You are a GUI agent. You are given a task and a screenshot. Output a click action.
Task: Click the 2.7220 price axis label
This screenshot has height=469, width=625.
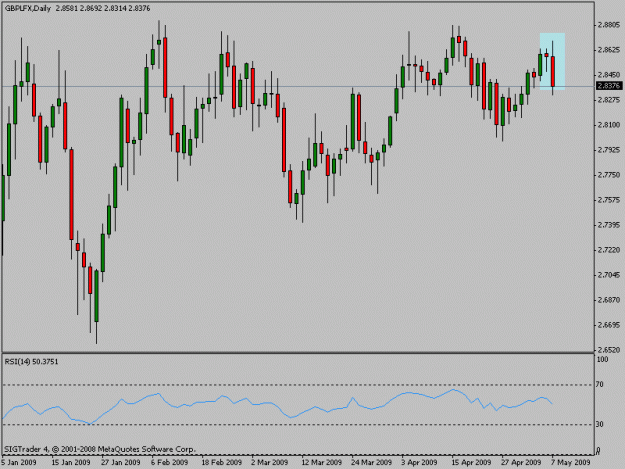pyautogui.click(x=609, y=250)
